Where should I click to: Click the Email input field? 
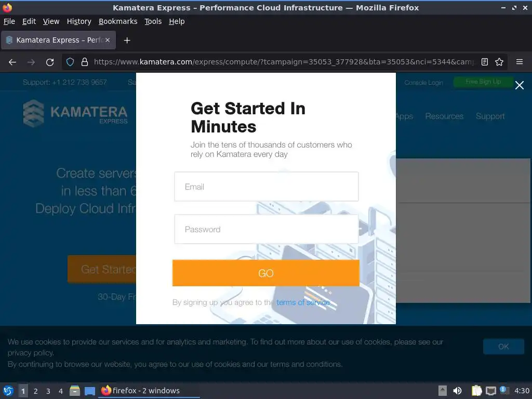[267, 187]
